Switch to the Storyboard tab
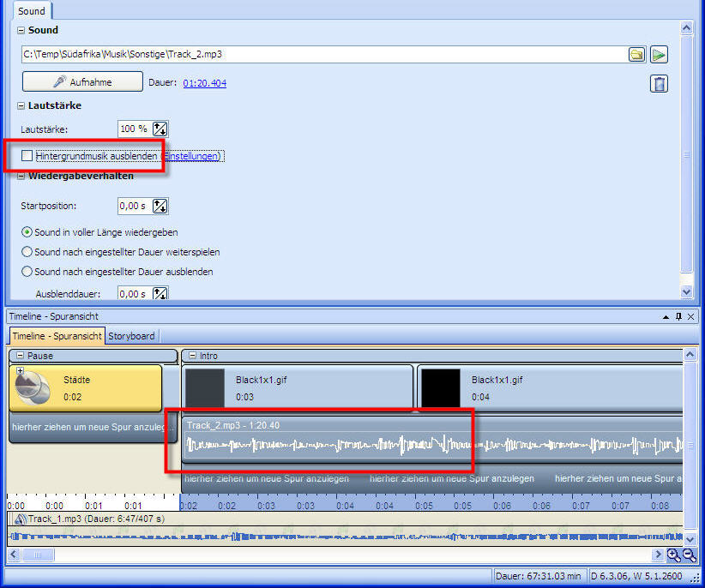The image size is (705, 588). 133,336
